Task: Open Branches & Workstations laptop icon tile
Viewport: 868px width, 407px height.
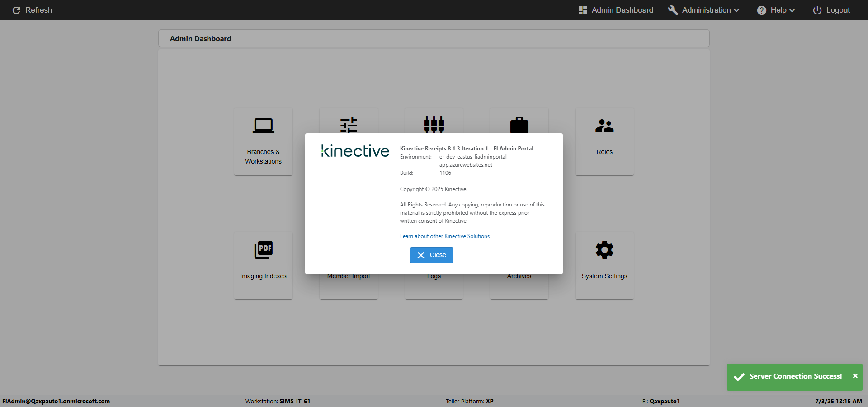Action: point(263,126)
